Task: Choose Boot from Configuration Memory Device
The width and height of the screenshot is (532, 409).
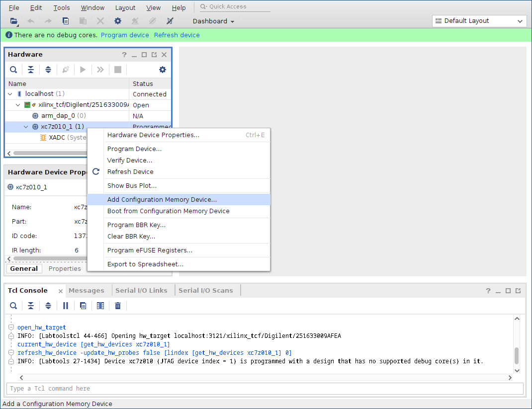Action: pyautogui.click(x=179, y=211)
